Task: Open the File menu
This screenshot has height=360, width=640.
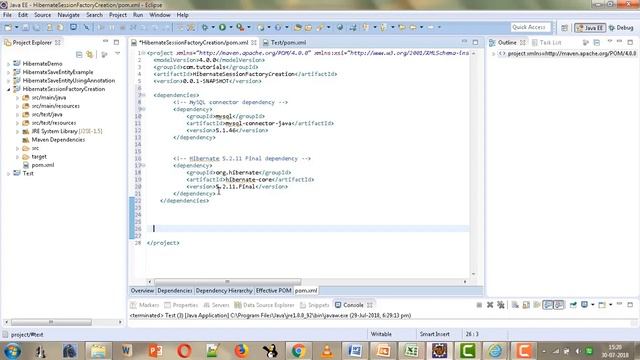Action: coord(7,15)
